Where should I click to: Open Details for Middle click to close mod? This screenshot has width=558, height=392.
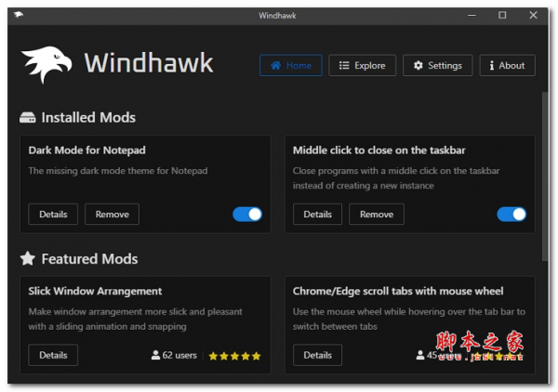tap(317, 214)
